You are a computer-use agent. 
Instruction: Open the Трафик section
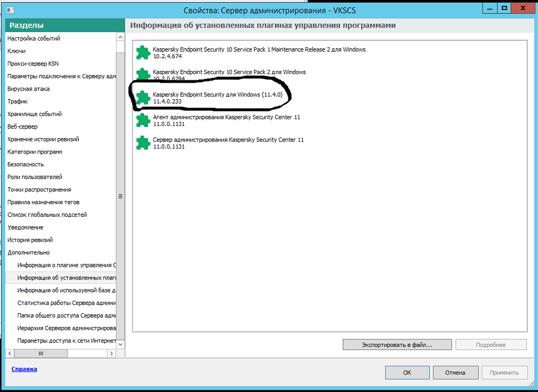[x=18, y=101]
